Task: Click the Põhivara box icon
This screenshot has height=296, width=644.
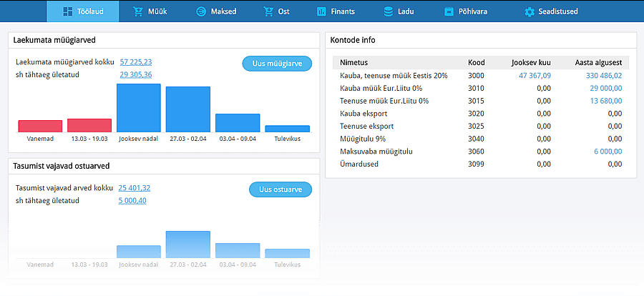Action: click(449, 11)
